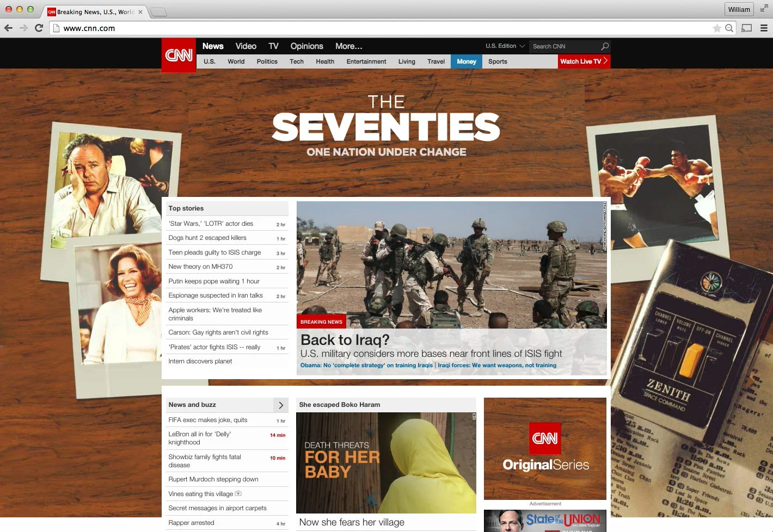Open Obama: No 'complete strategy' link
The width and height of the screenshot is (773, 532).
[x=366, y=366]
